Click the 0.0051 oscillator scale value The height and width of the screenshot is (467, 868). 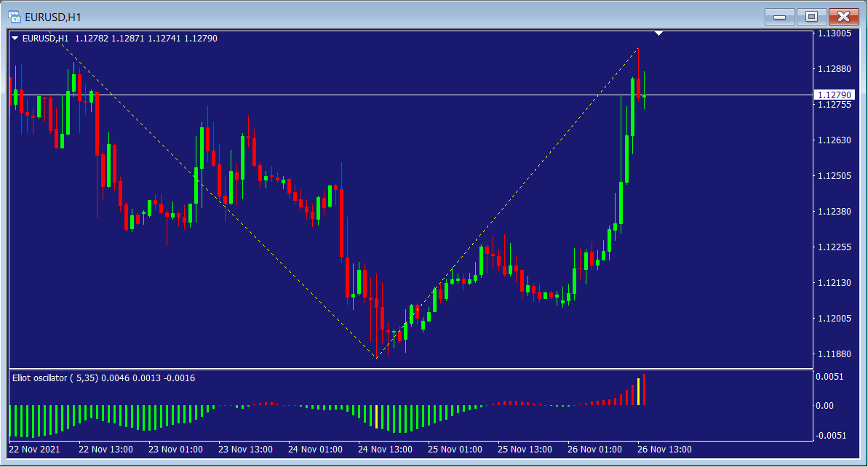[x=830, y=377]
